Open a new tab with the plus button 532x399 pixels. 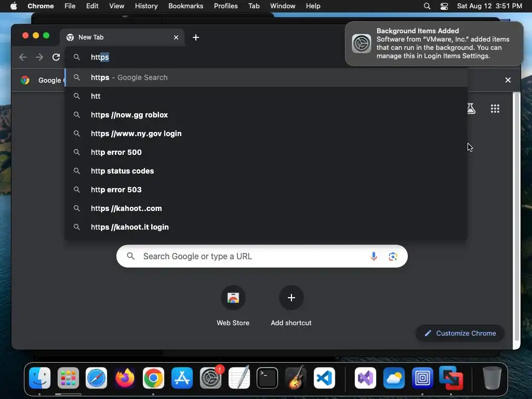(196, 37)
